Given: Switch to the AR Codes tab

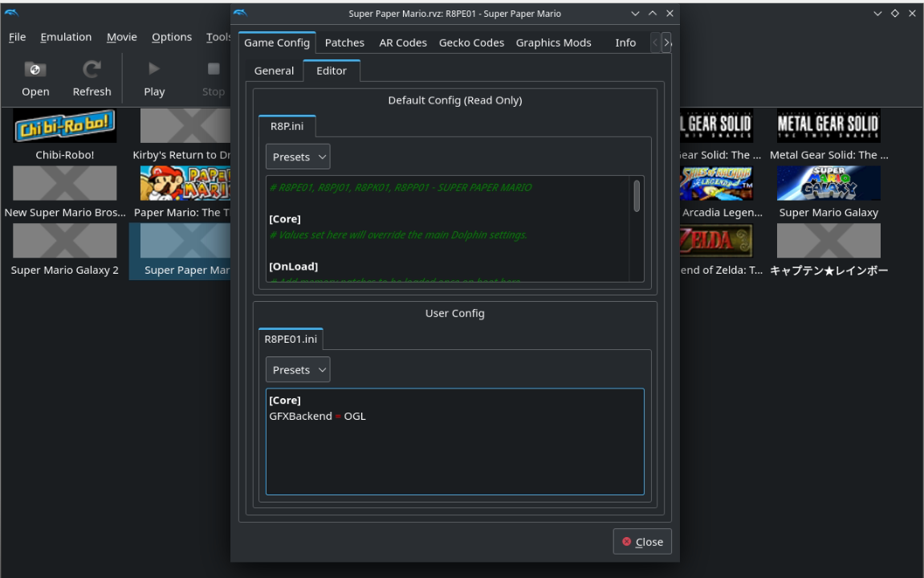Looking at the screenshot, I should (x=403, y=43).
